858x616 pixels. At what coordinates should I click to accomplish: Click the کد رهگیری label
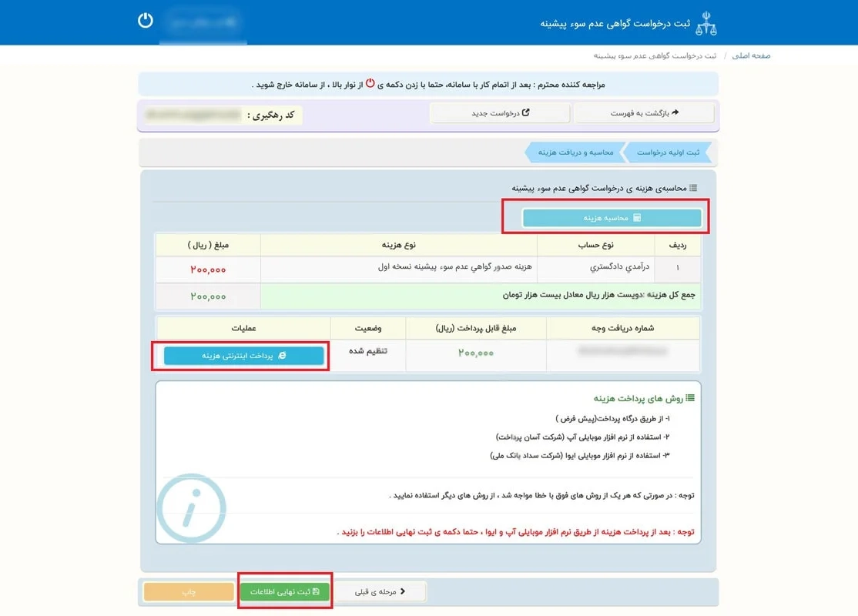(271, 115)
